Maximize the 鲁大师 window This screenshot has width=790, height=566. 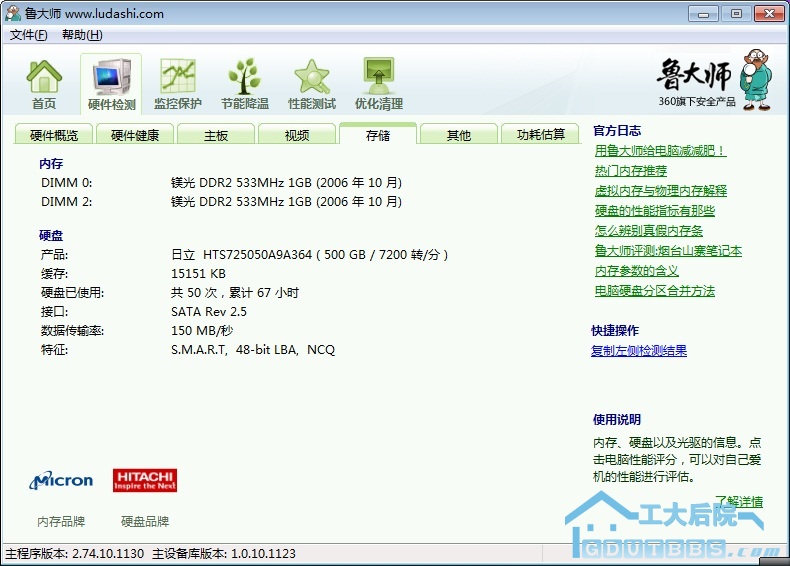coord(736,14)
